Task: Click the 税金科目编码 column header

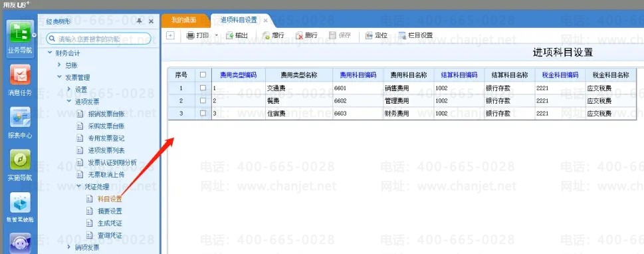Action: pyautogui.click(x=560, y=74)
